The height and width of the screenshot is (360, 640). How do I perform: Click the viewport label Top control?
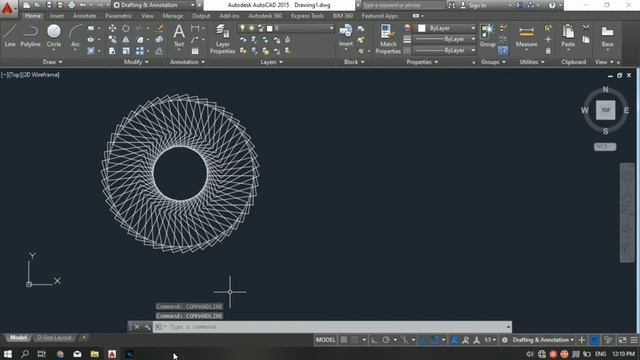point(14,75)
